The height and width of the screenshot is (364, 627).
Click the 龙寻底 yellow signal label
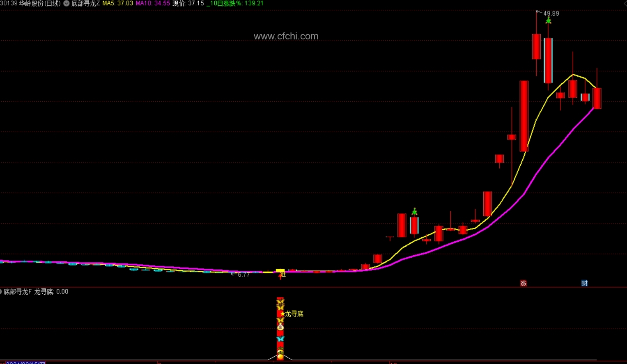[x=294, y=314]
